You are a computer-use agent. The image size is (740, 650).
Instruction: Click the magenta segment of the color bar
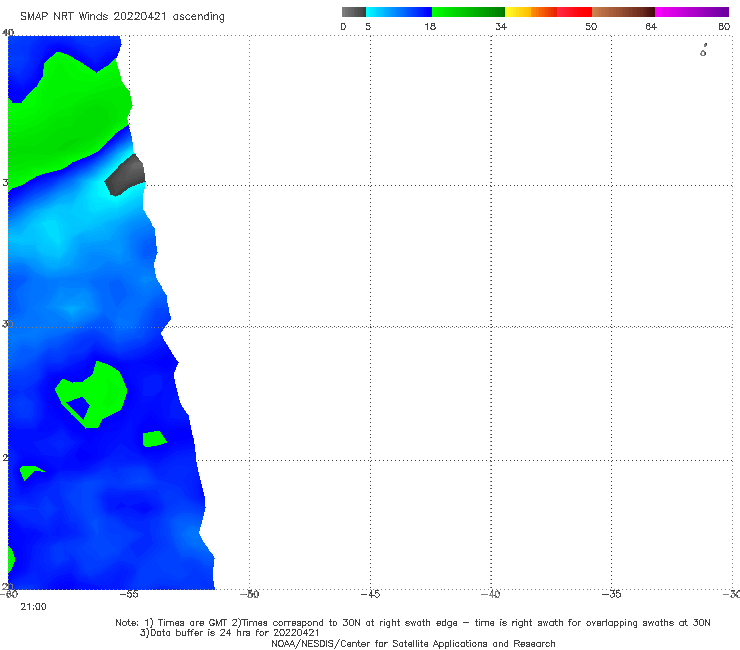point(692,12)
